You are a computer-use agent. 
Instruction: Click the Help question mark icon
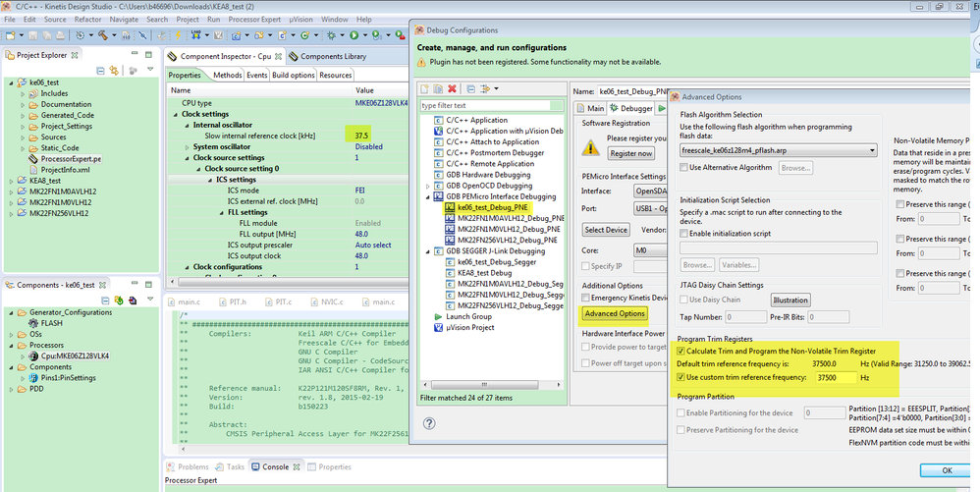point(429,423)
